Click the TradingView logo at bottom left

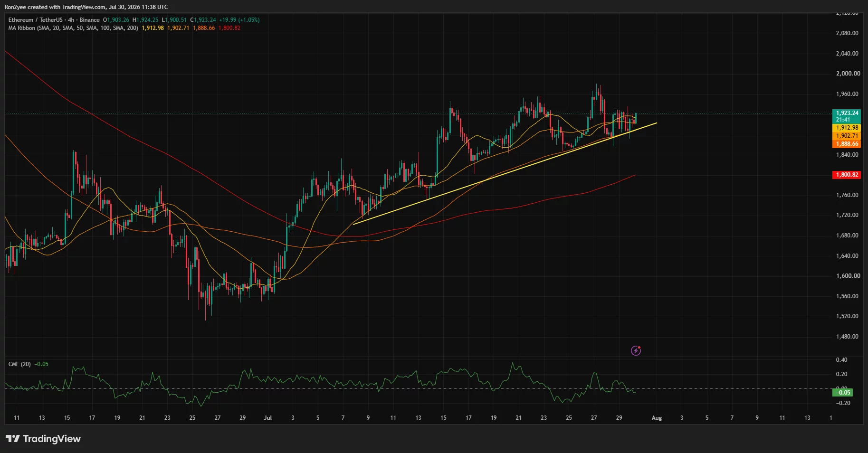43,439
